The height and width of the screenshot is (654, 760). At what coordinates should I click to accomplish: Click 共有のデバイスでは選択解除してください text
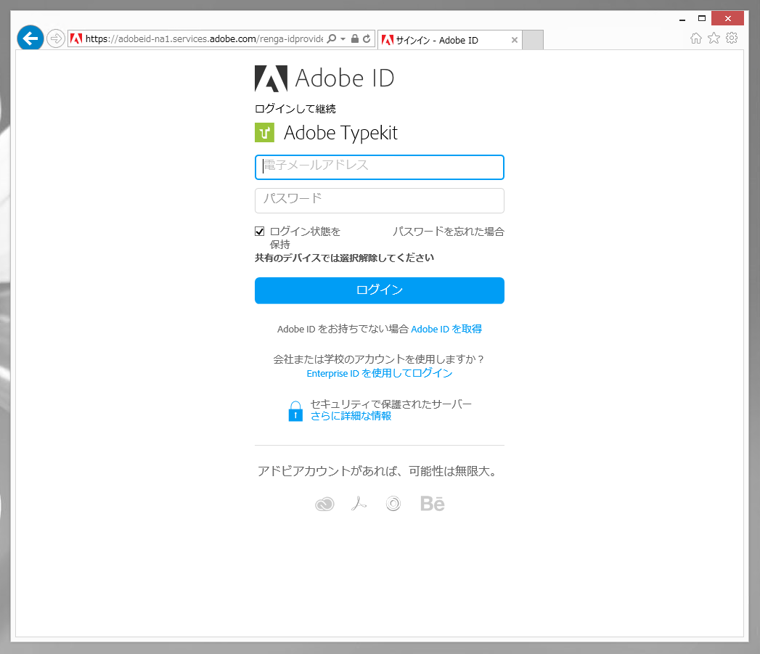(x=344, y=258)
